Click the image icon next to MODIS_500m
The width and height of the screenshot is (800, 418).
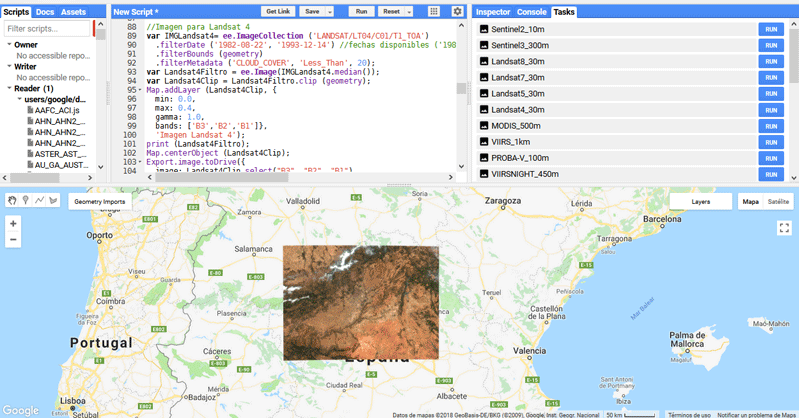click(484, 126)
